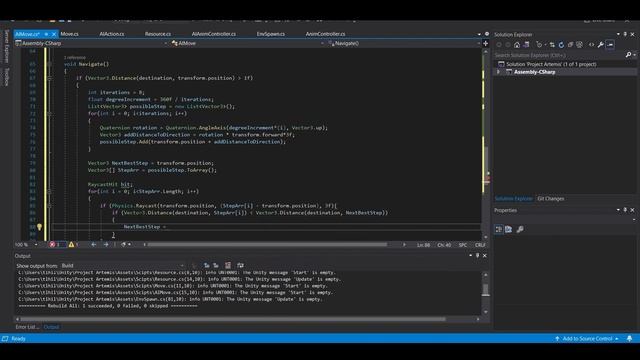Click Property Pages wrench in Properties panel
Viewport: 640px width, 360px height.
[x=520, y=229]
